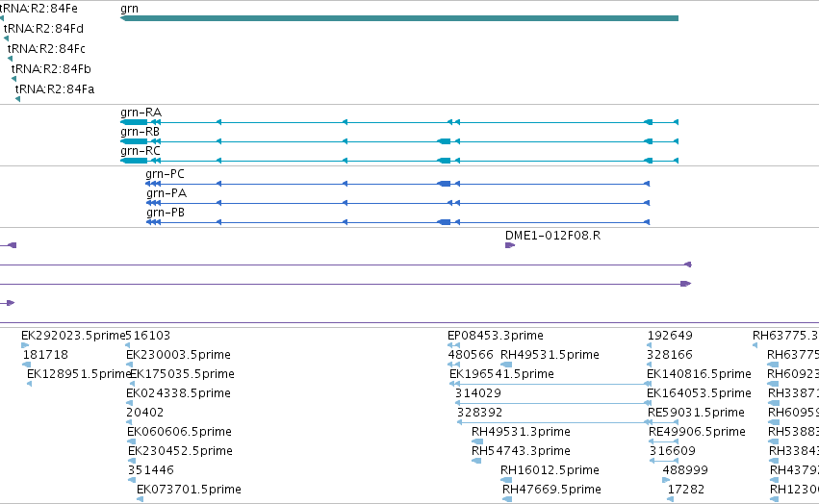The height and width of the screenshot is (504, 819).
Task: Open EST RE59031.5prime
Action: pos(696,413)
